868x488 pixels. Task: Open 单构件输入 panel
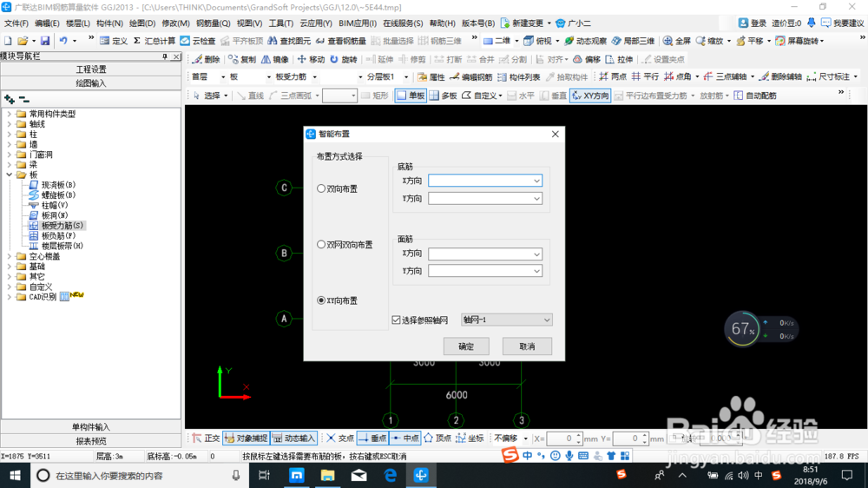[91, 427]
